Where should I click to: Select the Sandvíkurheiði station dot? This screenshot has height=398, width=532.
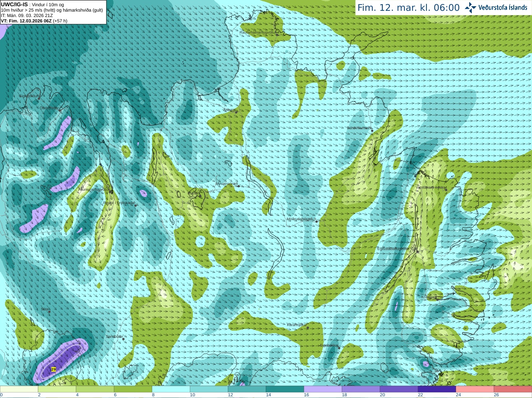point(372,131)
